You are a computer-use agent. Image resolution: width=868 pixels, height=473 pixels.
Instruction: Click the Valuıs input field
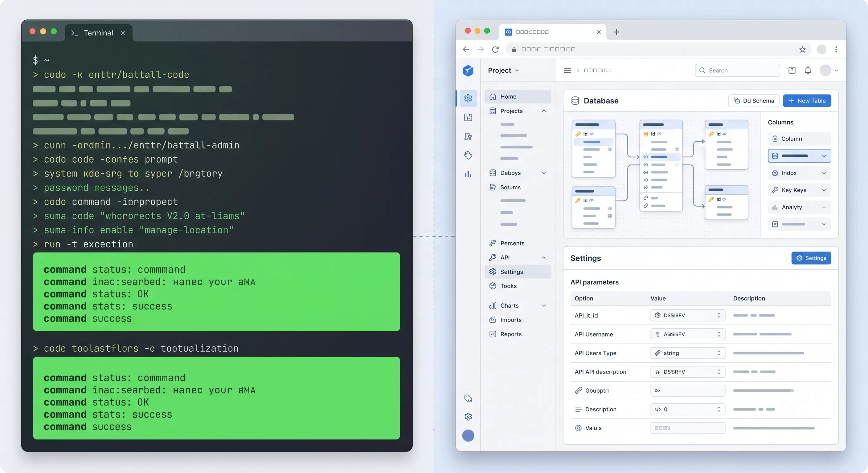(688, 428)
